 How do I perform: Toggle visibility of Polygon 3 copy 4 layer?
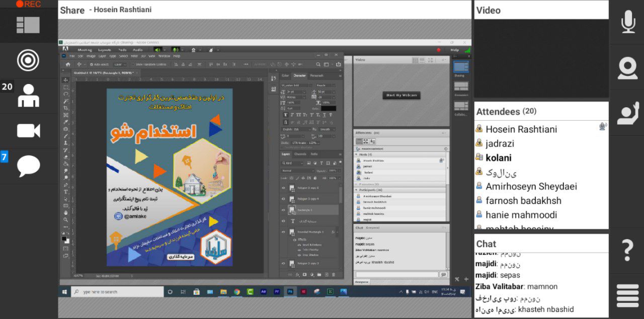[283, 199]
